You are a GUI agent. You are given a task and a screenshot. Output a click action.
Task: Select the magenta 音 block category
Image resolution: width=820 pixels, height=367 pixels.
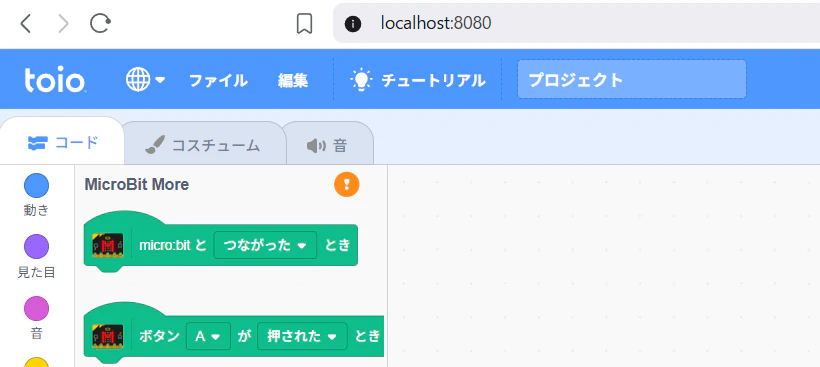(36, 318)
